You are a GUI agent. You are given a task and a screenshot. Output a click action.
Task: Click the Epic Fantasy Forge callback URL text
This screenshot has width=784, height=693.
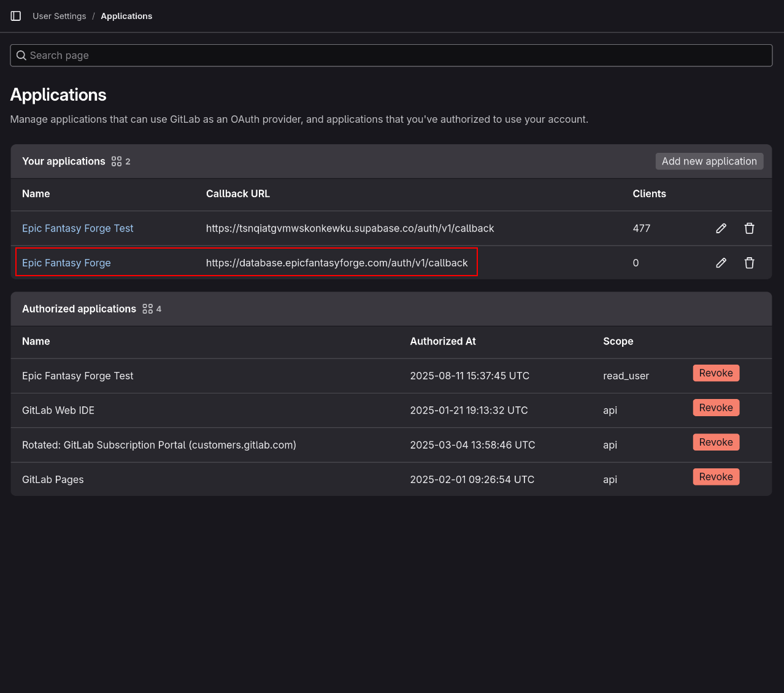[x=336, y=263]
